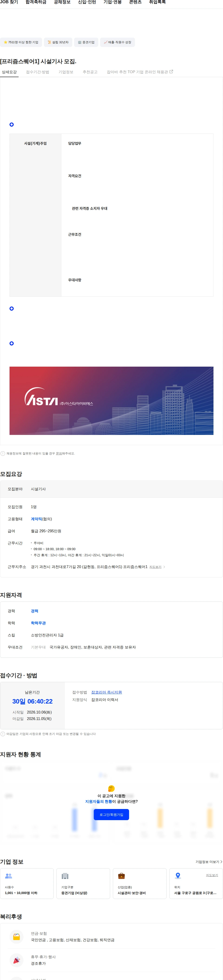
Task: Open the 공채정보 menu
Action: tap(62, 2)
